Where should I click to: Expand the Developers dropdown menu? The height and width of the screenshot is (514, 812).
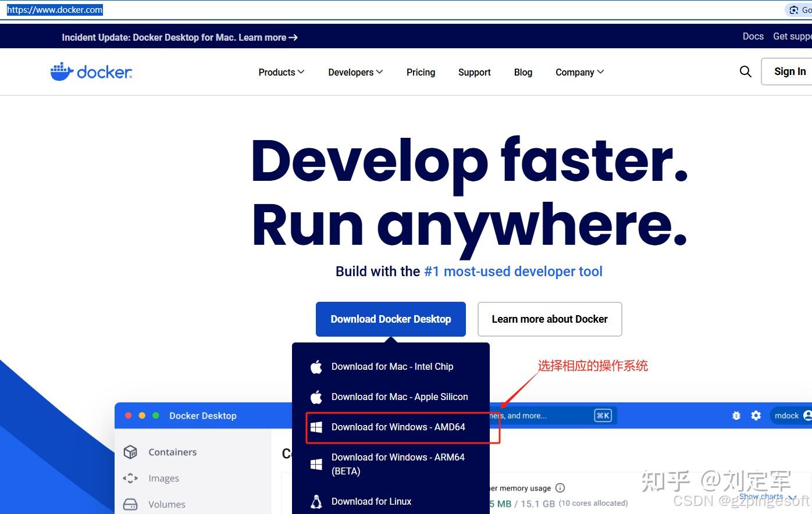[x=355, y=72]
